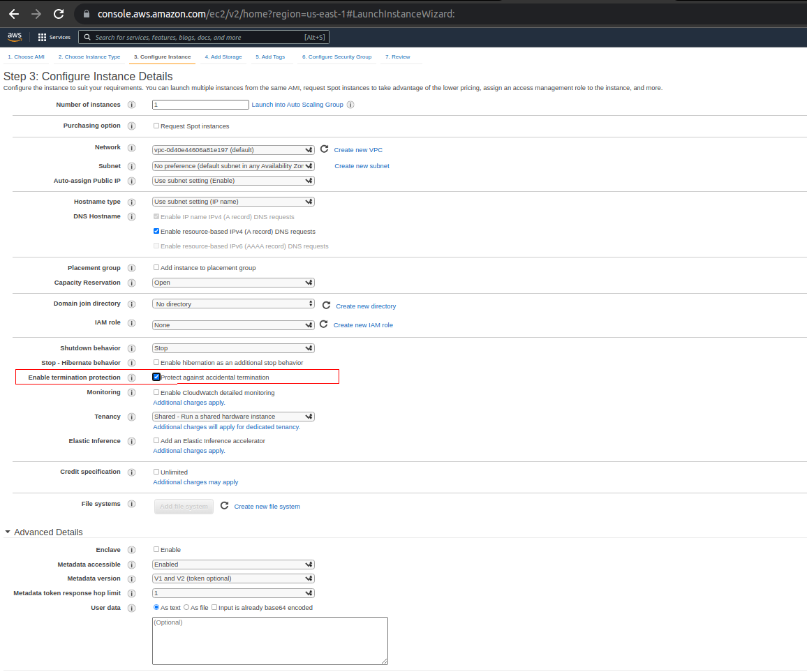This screenshot has height=672, width=807.
Task: Collapse the Advanced Details section
Action: pos(8,532)
